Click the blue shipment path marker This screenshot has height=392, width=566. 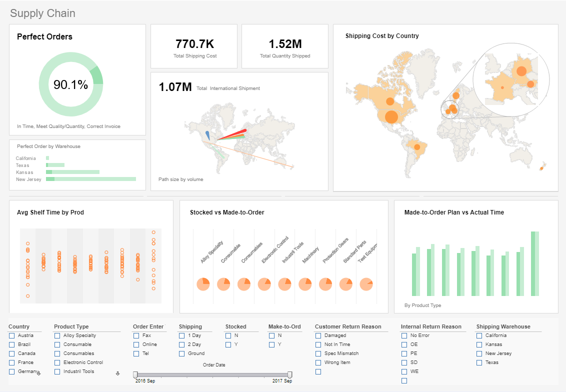point(207,135)
